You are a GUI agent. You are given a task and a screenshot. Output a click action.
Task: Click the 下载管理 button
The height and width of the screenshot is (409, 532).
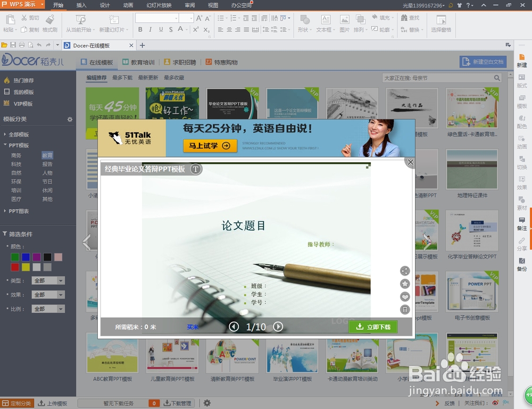coord(177,403)
